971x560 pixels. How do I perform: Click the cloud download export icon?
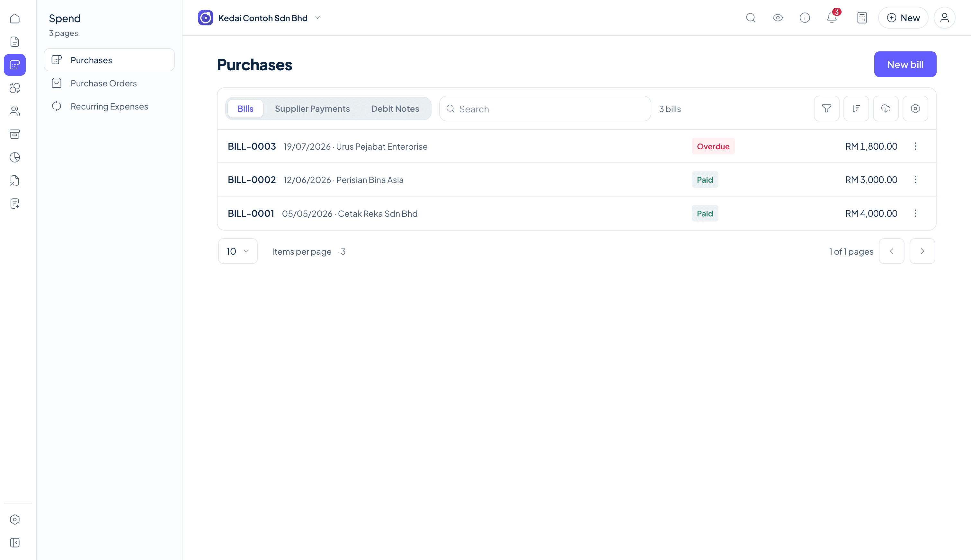point(886,109)
